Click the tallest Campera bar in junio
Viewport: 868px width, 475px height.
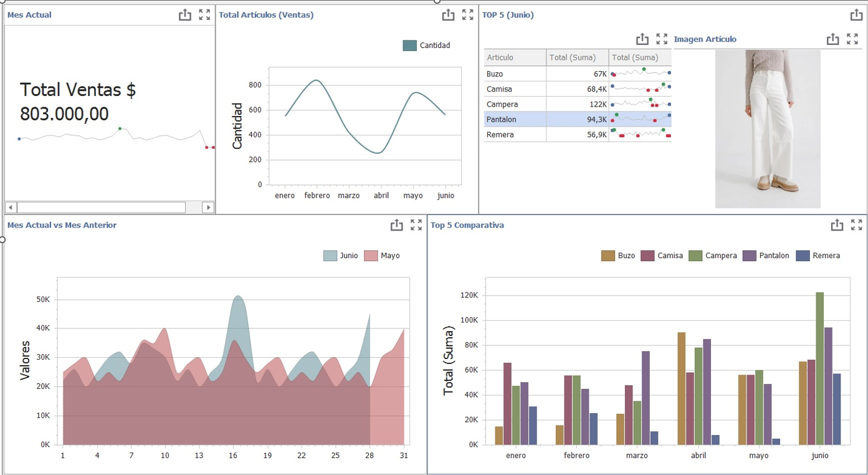pyautogui.click(x=819, y=368)
